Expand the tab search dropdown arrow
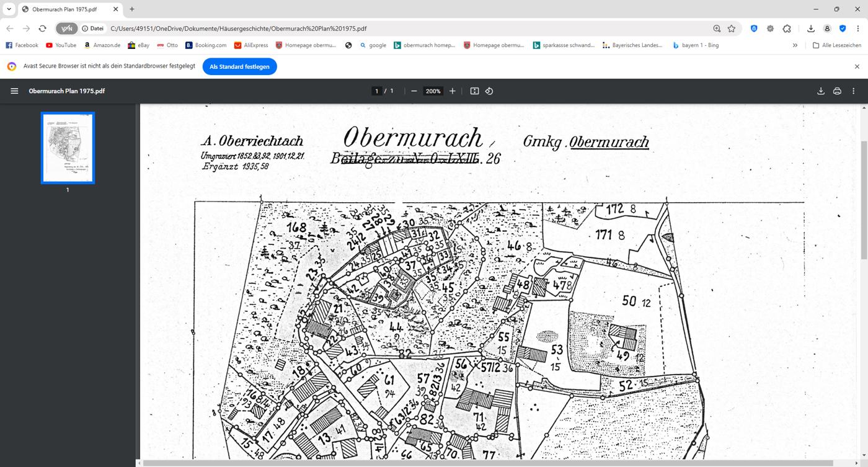The width and height of the screenshot is (868, 467). (9, 9)
